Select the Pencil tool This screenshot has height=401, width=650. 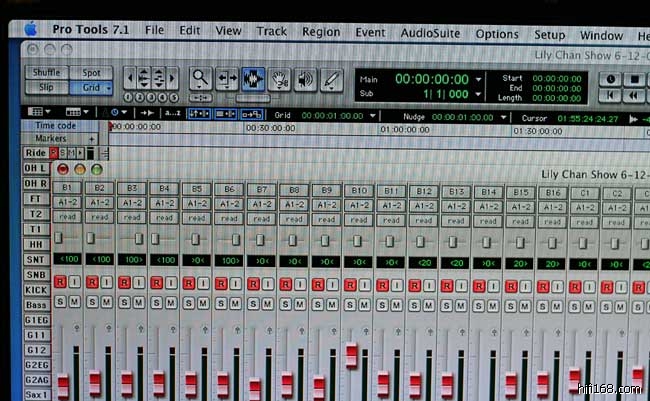click(331, 79)
